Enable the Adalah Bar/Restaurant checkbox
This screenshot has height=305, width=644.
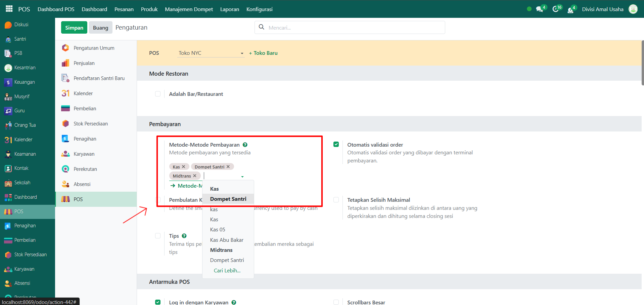pos(158,94)
